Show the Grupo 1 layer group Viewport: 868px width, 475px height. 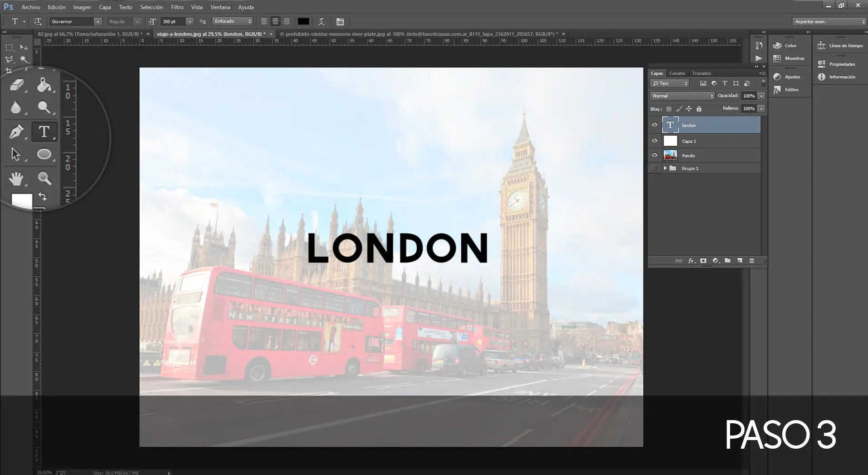[654, 168]
